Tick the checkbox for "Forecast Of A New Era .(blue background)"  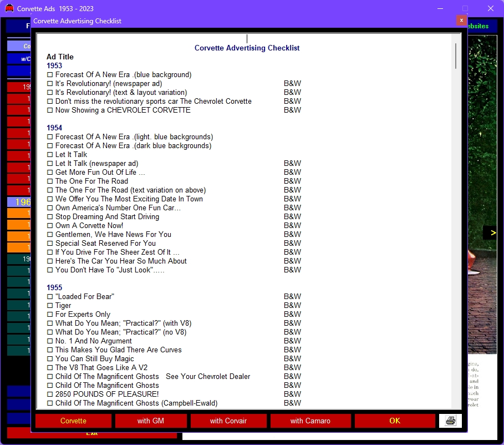tap(50, 75)
